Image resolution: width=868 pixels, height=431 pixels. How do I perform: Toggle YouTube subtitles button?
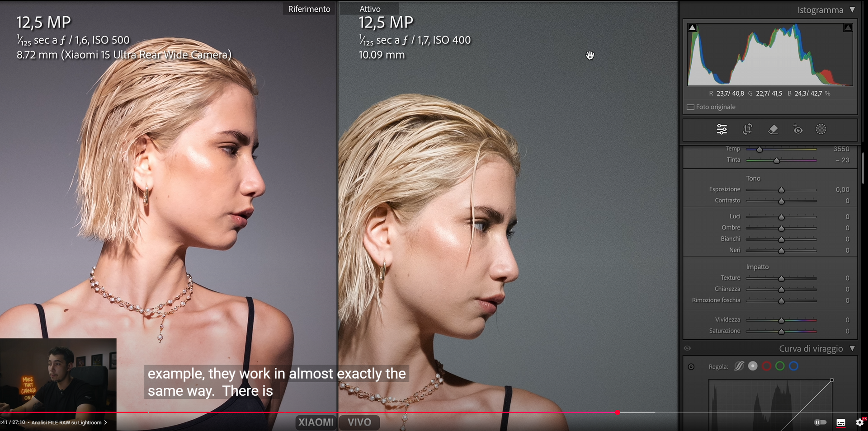(841, 422)
